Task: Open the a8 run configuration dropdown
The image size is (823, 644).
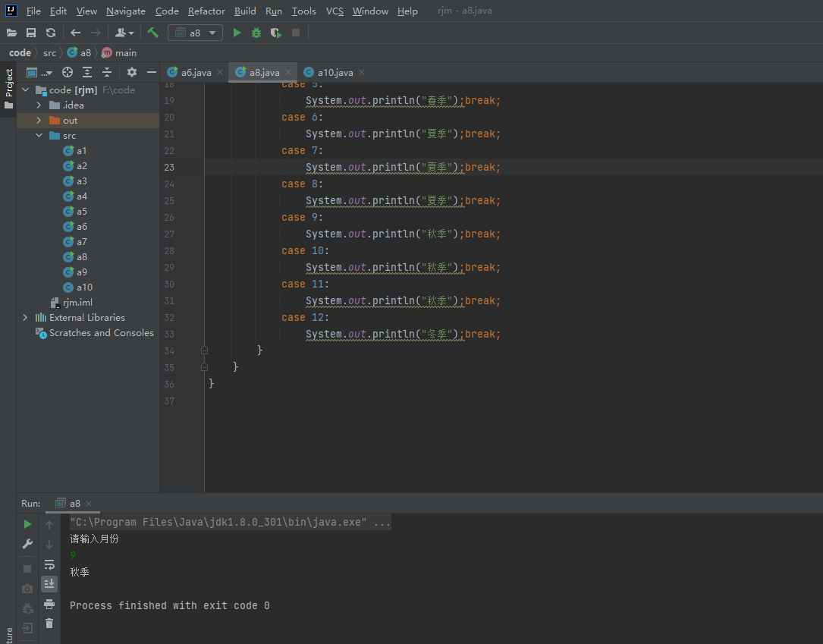Action: point(195,33)
